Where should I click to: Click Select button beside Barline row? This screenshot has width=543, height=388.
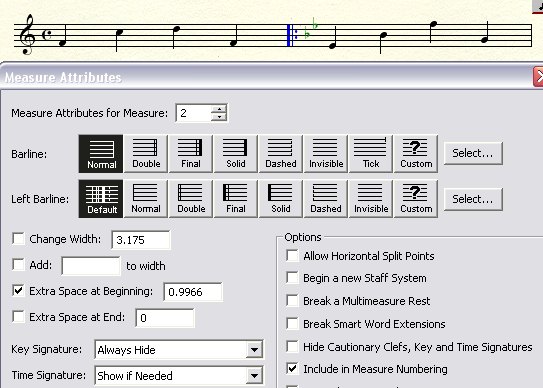(473, 153)
